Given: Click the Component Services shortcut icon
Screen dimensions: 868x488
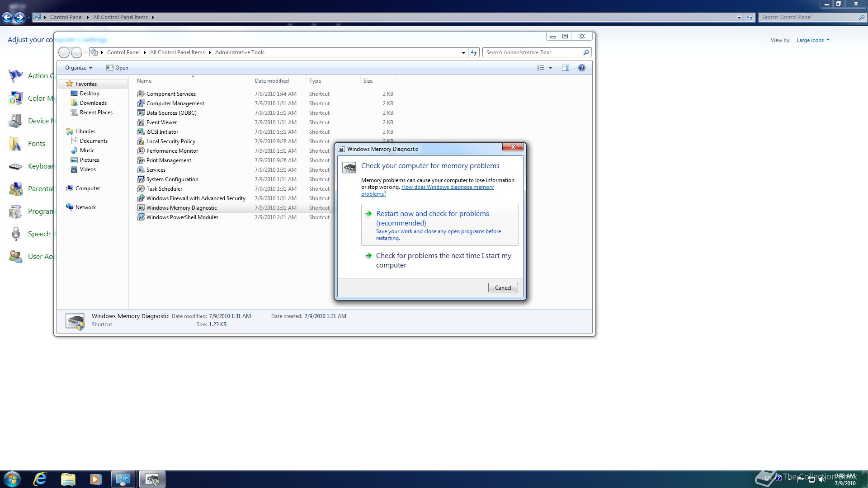Looking at the screenshot, I should pyautogui.click(x=141, y=94).
